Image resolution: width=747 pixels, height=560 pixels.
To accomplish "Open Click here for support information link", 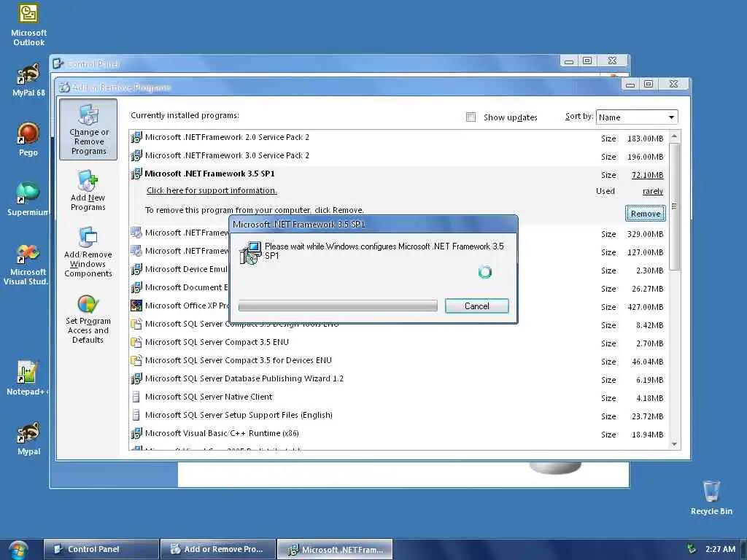I will coord(212,190).
